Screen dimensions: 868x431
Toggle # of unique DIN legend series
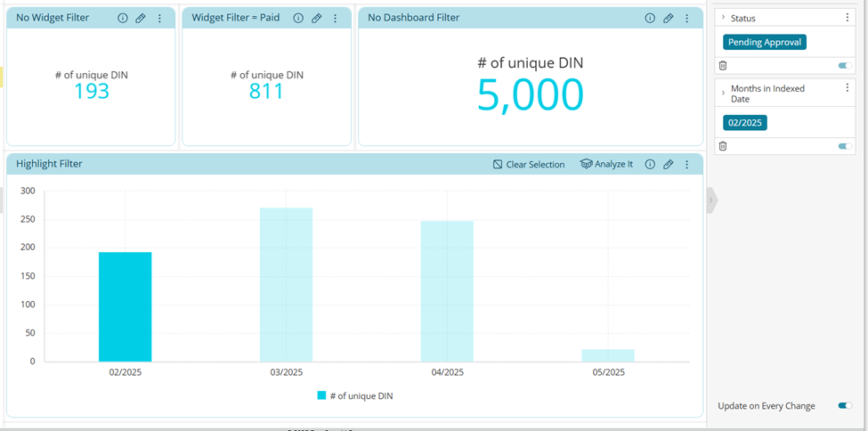pos(355,395)
